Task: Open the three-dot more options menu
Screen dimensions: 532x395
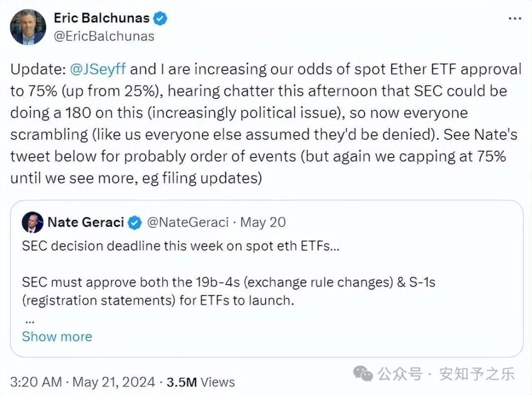Action: (x=514, y=19)
